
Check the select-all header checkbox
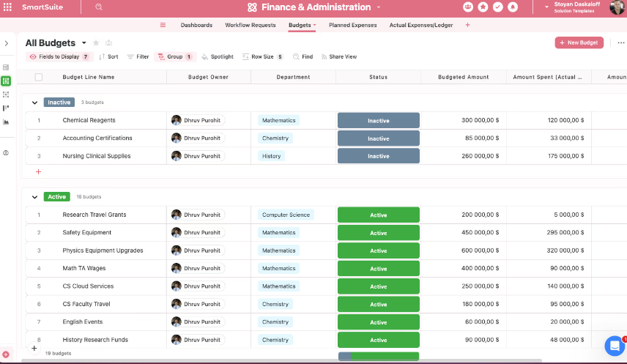tap(38, 77)
